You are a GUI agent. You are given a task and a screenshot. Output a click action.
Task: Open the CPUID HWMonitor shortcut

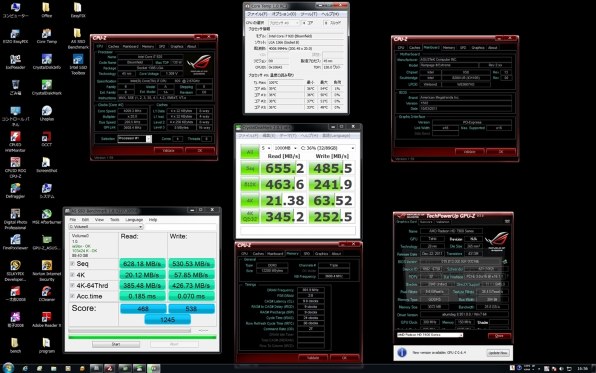15,141
